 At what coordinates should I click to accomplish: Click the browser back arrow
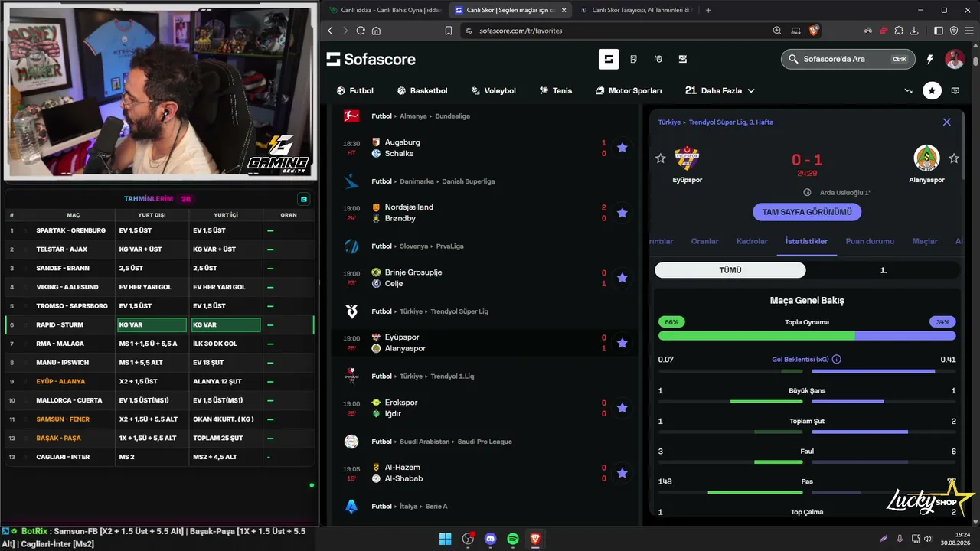331,31
